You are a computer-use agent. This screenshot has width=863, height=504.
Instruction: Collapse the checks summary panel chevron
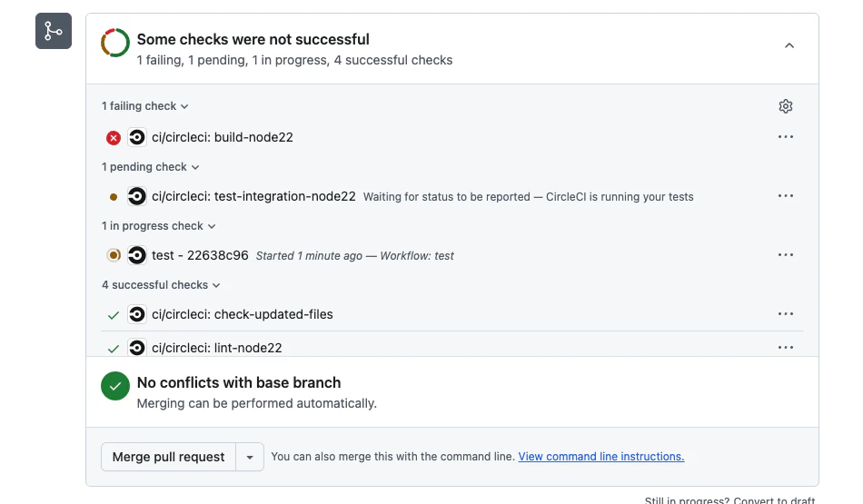789,45
